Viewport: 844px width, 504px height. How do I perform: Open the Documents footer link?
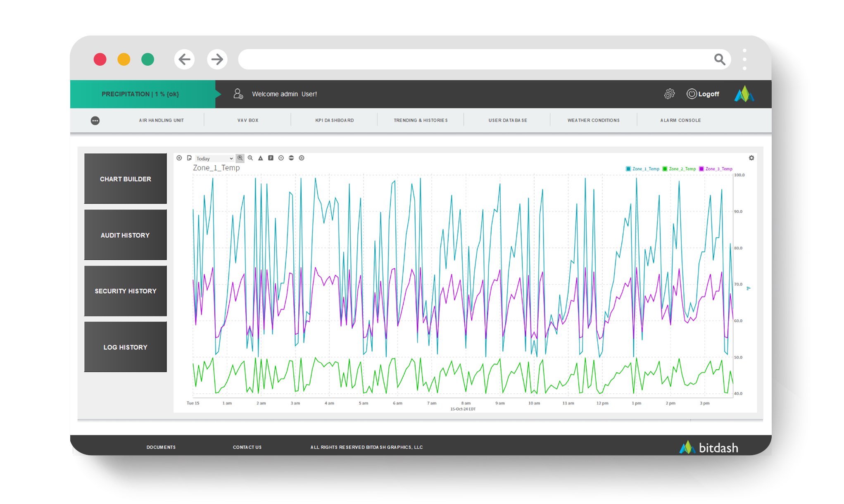161,447
